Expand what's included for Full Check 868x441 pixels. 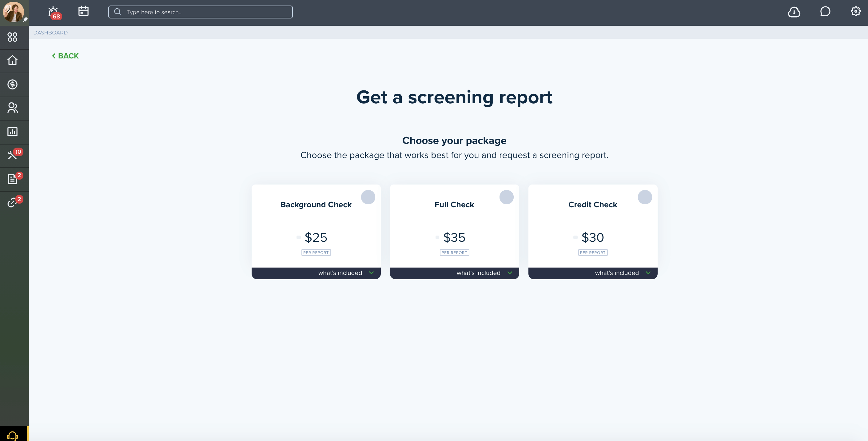pos(454,273)
